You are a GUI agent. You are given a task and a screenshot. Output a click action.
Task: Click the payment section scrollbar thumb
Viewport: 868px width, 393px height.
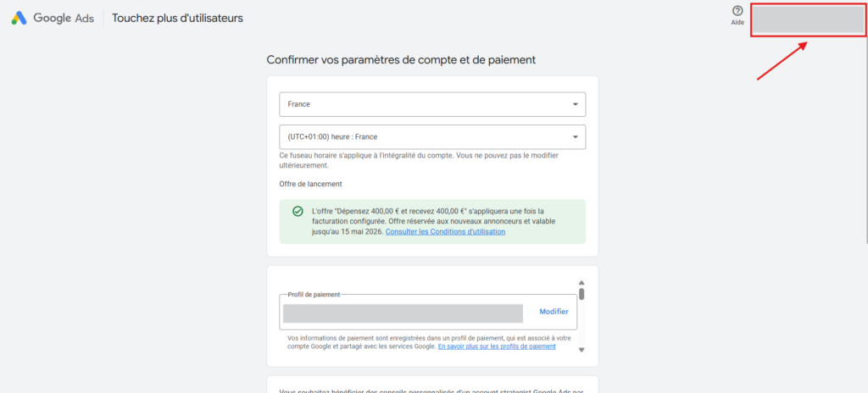point(581,294)
